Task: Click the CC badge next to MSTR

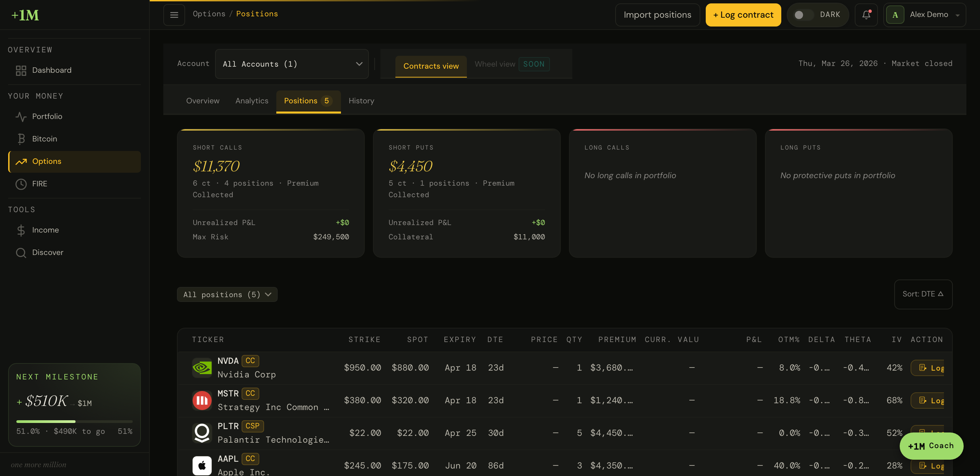Action: tap(250, 393)
